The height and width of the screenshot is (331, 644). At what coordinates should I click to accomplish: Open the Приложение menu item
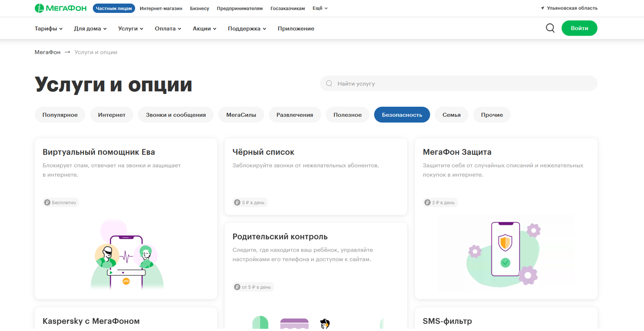[296, 29]
